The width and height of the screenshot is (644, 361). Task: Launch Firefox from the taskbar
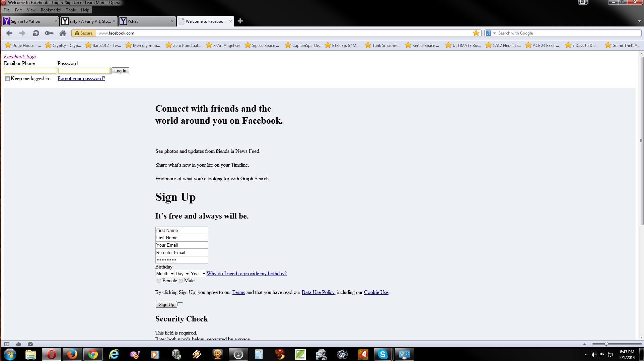72,354
